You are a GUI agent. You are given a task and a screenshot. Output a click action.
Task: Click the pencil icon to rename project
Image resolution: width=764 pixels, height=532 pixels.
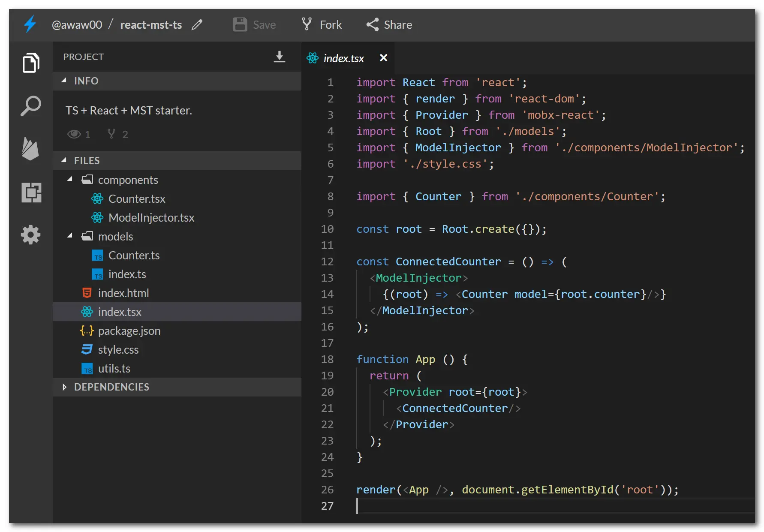click(x=197, y=25)
